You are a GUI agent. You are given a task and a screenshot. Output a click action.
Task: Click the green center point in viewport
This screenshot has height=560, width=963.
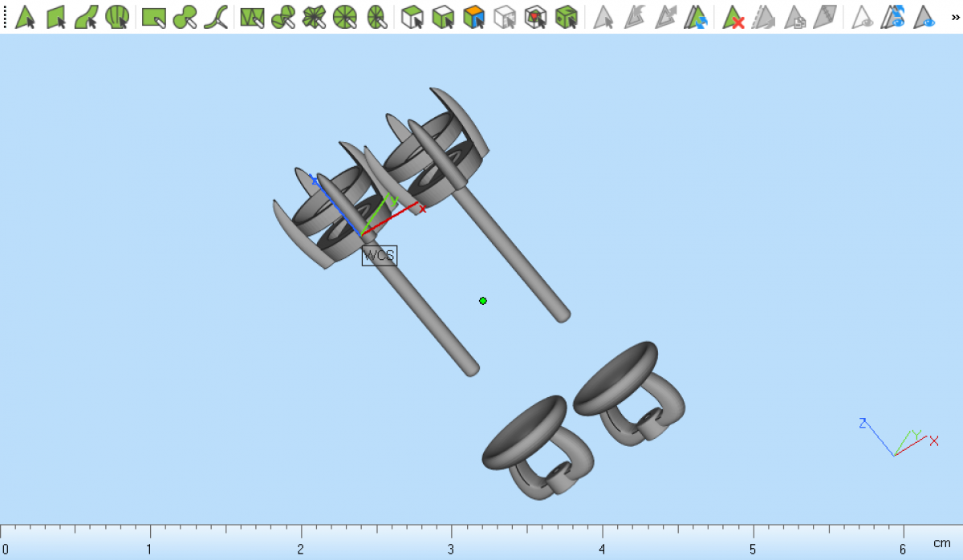tap(483, 301)
